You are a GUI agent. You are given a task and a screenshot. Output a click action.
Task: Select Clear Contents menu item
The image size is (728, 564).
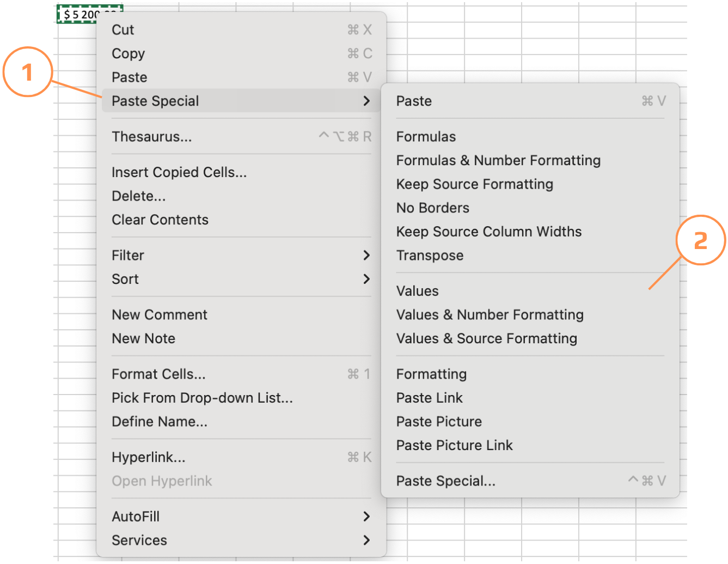(160, 220)
